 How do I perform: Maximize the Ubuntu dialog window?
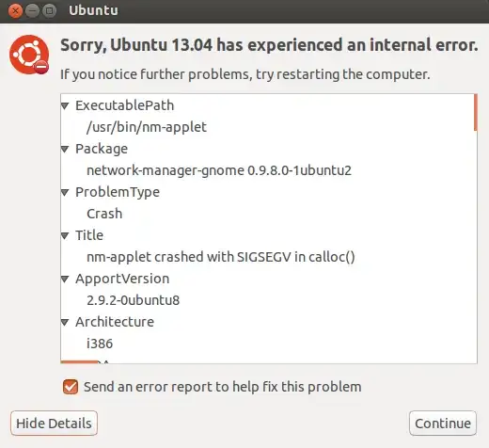(x=49, y=11)
